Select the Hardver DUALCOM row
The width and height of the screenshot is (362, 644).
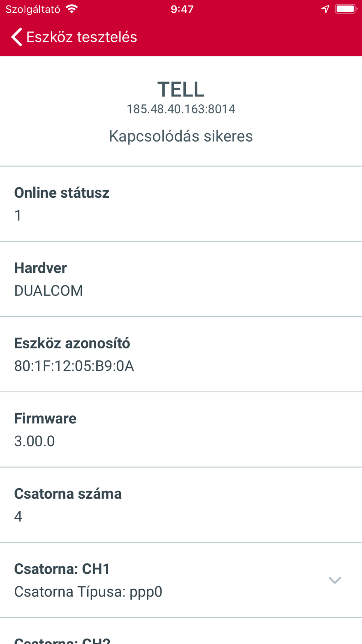click(181, 279)
